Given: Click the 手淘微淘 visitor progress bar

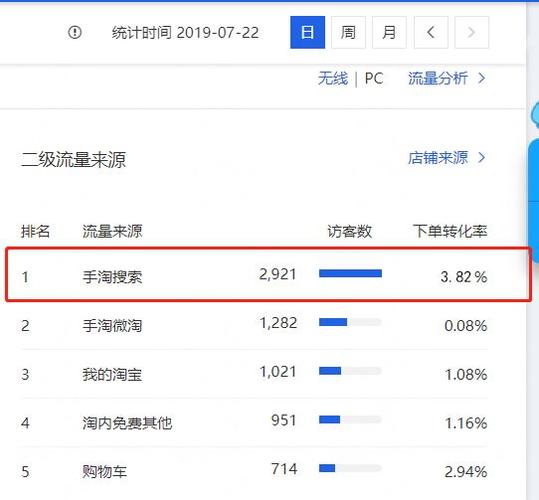Looking at the screenshot, I should [x=350, y=322].
